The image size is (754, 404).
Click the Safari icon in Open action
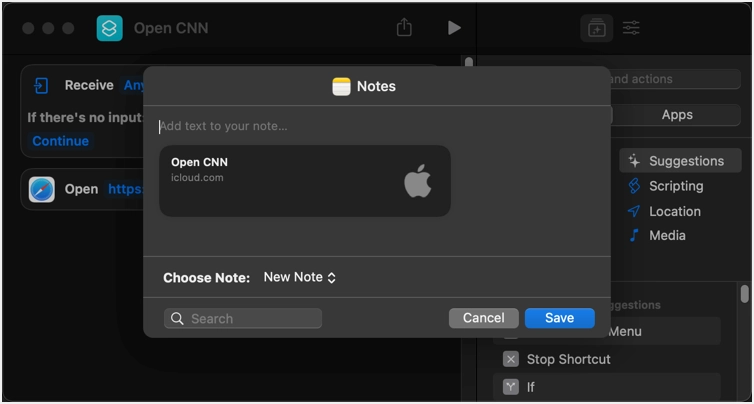coord(41,189)
